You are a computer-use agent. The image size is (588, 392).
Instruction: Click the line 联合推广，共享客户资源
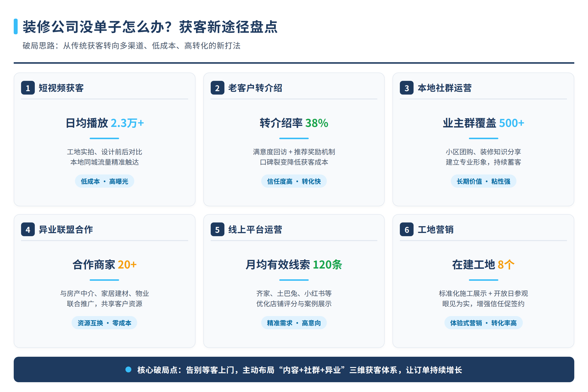click(105, 304)
